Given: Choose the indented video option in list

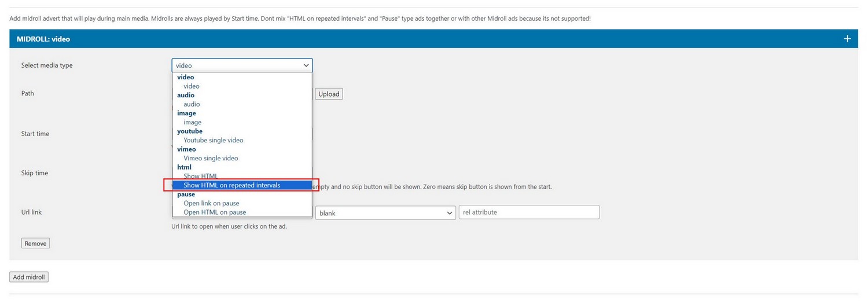Looking at the screenshot, I should point(192,86).
